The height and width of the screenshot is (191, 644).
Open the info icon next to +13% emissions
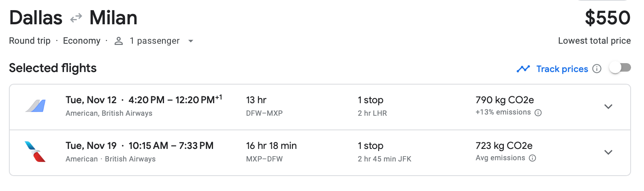pos(538,112)
